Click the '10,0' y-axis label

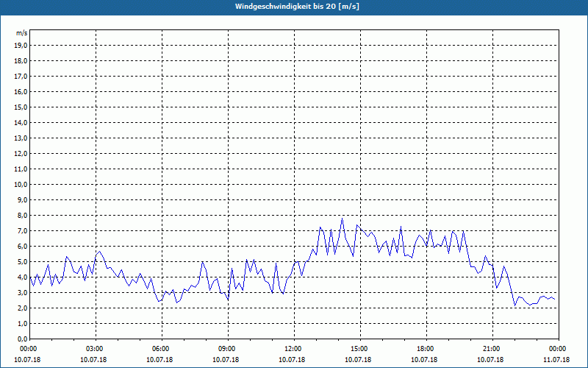pyautogui.click(x=21, y=185)
